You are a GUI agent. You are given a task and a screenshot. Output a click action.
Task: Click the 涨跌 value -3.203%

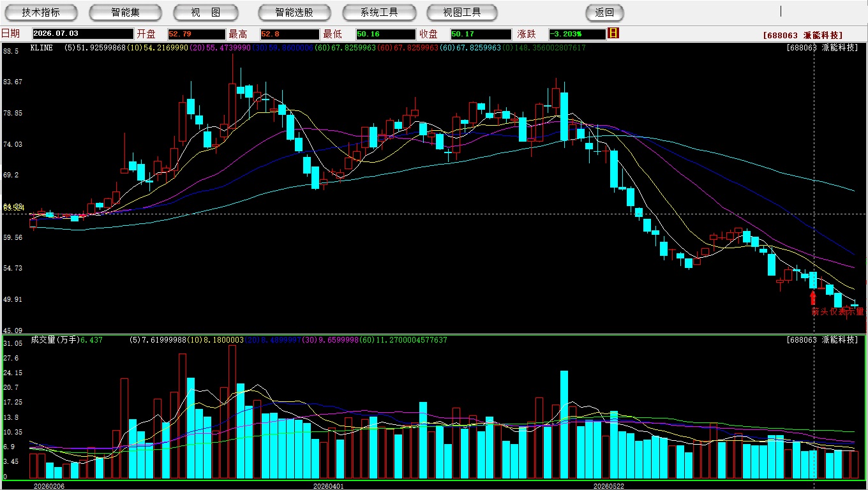tap(577, 34)
